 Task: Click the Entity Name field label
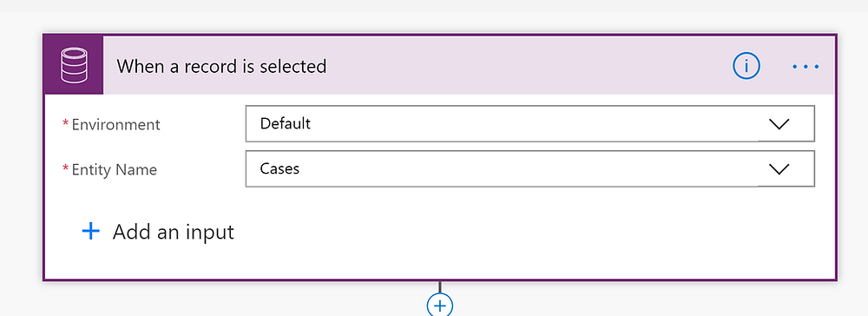[x=114, y=169]
